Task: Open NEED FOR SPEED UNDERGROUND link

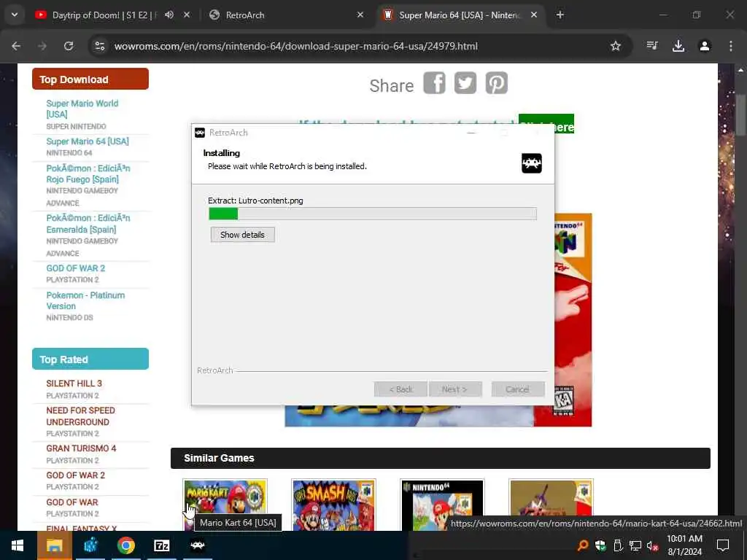Action: click(x=80, y=416)
